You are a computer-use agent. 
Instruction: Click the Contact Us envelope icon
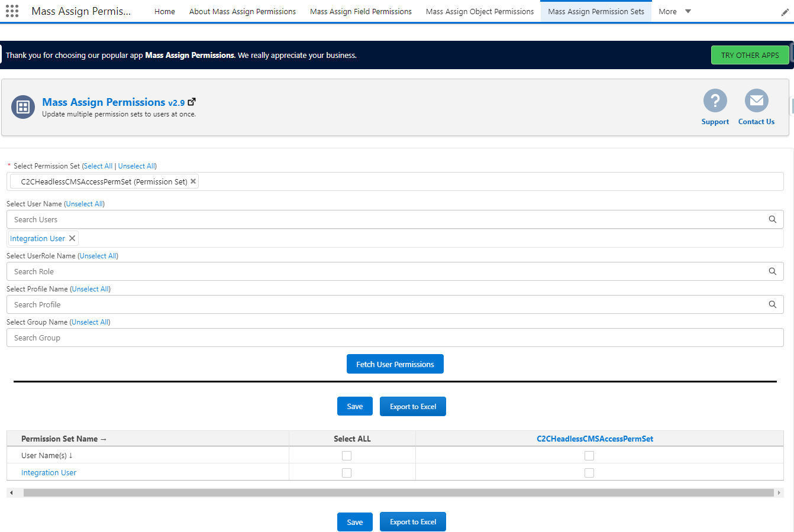pos(756,100)
